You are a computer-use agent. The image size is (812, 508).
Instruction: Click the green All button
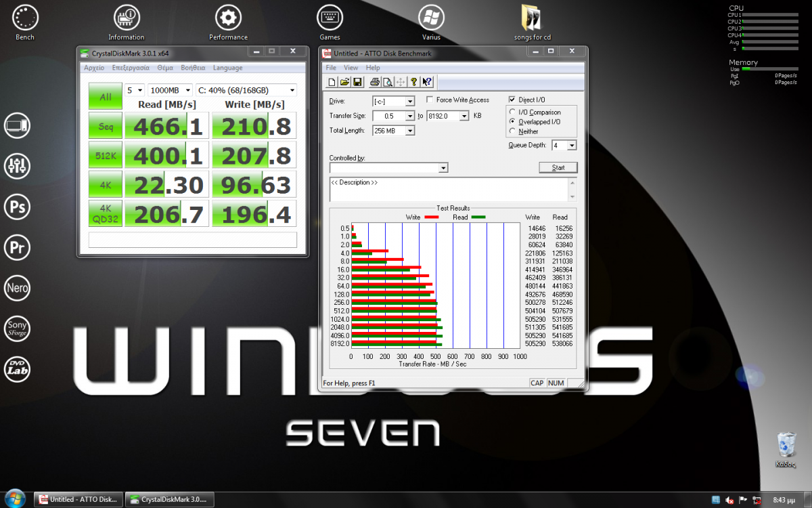[106, 97]
